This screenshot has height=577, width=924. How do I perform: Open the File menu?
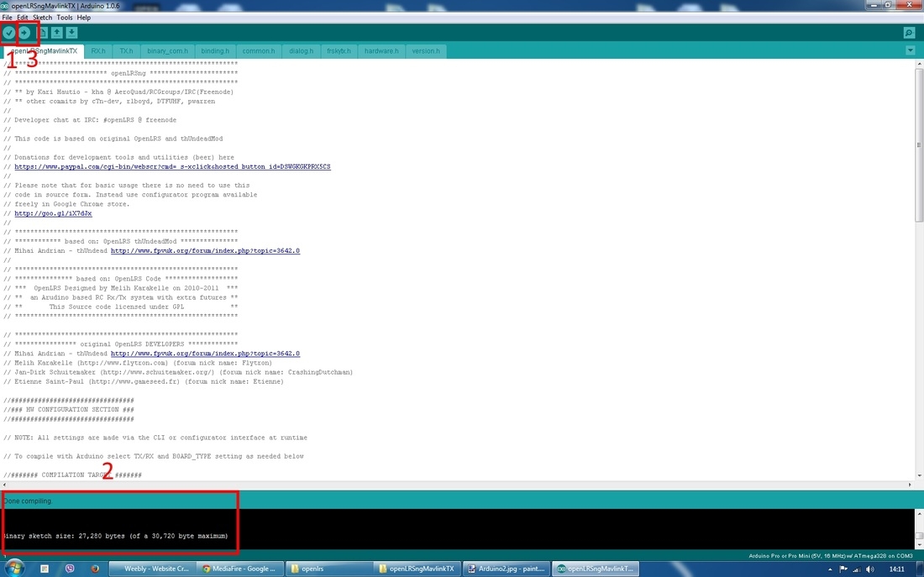(7, 18)
